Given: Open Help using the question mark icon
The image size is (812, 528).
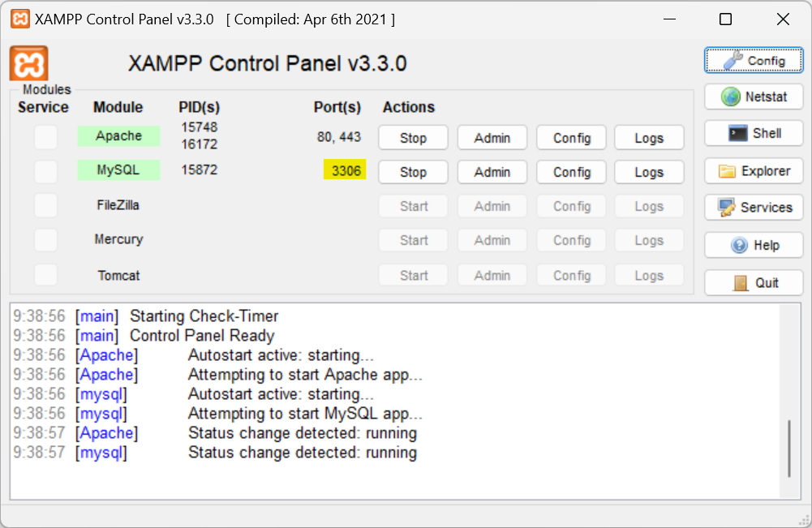Looking at the screenshot, I should point(754,245).
